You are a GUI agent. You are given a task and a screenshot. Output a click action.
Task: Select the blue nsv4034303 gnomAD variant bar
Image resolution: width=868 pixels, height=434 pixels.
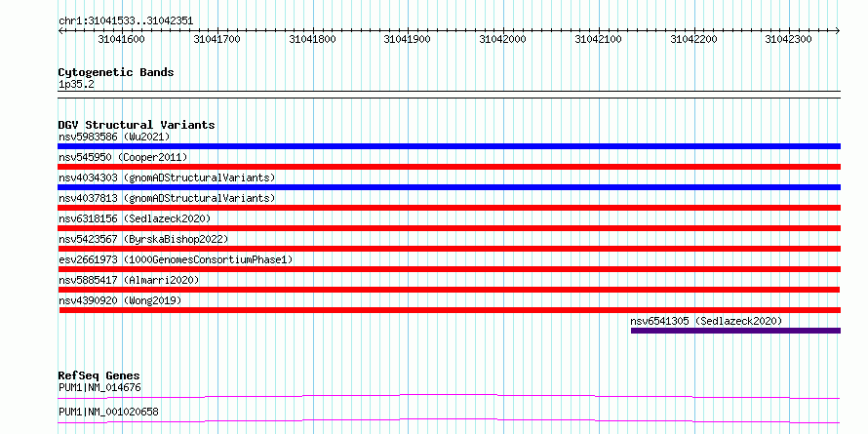(x=449, y=187)
